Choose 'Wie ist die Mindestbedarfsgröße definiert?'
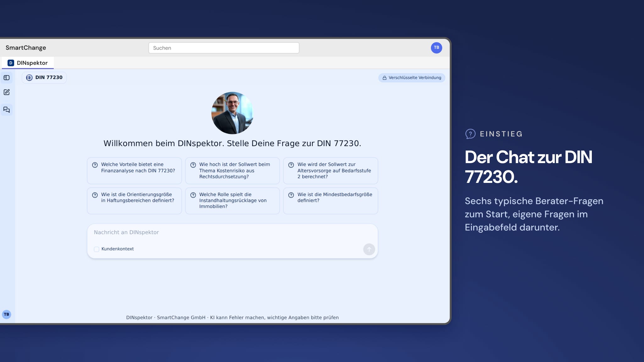 point(330,201)
